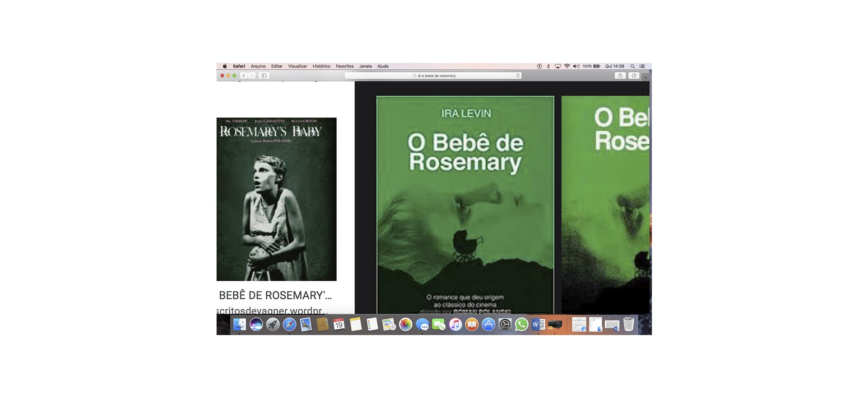Go back with Safari's back arrow
The height and width of the screenshot is (407, 868).
pyautogui.click(x=244, y=76)
